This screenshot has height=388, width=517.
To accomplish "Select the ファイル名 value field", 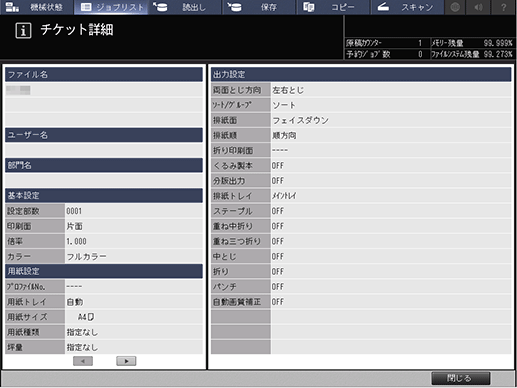I will 104,90.
